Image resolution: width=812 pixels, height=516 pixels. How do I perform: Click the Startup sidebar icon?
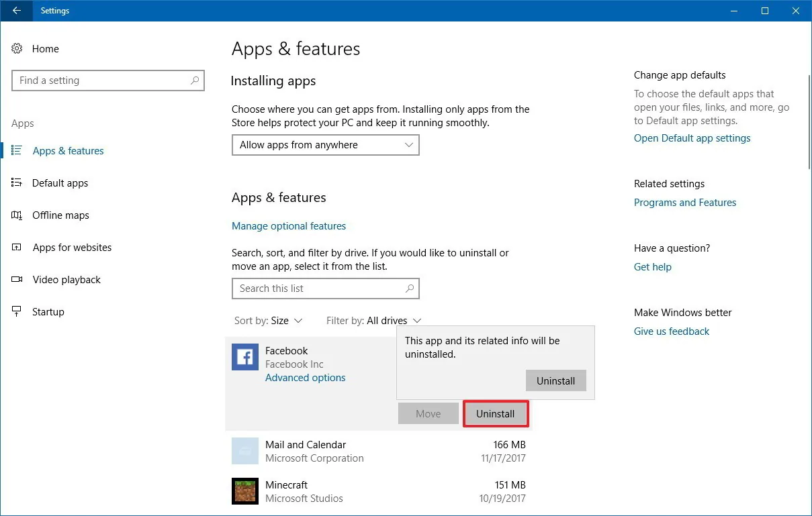(17, 311)
